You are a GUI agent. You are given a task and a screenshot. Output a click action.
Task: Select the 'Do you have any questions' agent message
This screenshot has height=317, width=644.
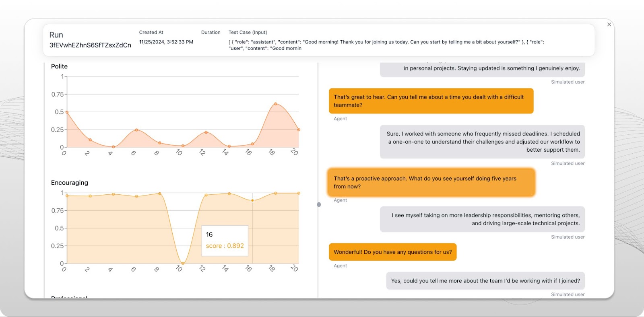coord(392,252)
